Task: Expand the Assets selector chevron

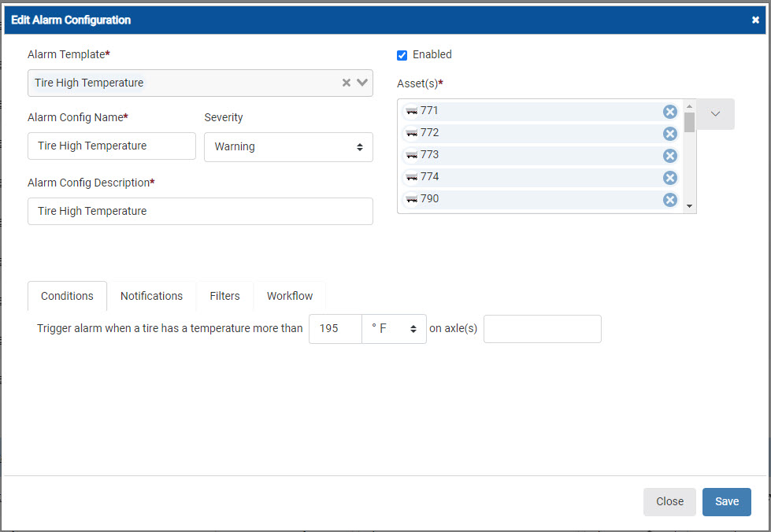Action: click(715, 114)
